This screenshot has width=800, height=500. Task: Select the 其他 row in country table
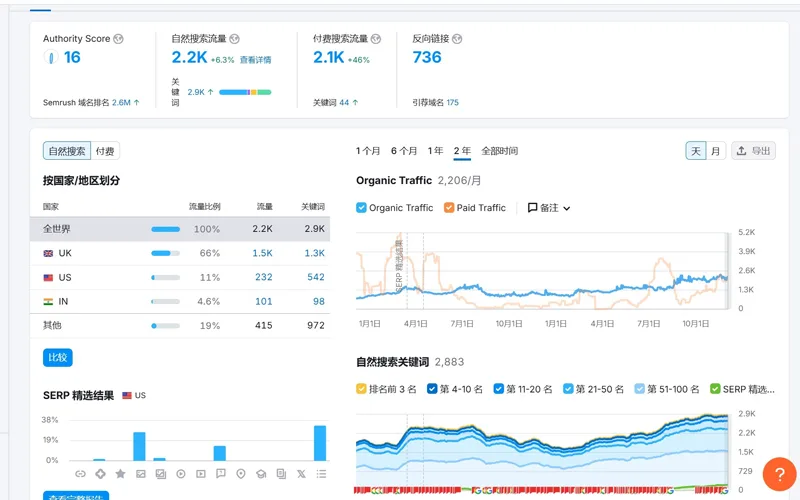point(180,326)
